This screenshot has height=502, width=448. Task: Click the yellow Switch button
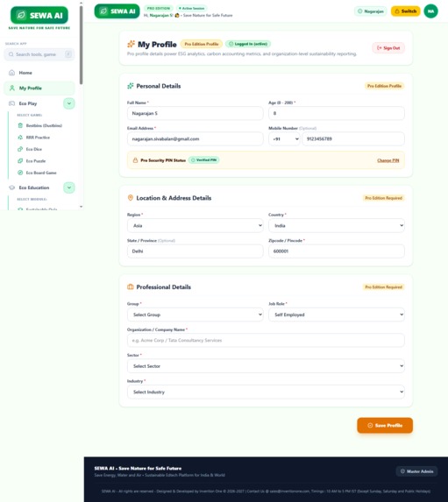point(405,11)
